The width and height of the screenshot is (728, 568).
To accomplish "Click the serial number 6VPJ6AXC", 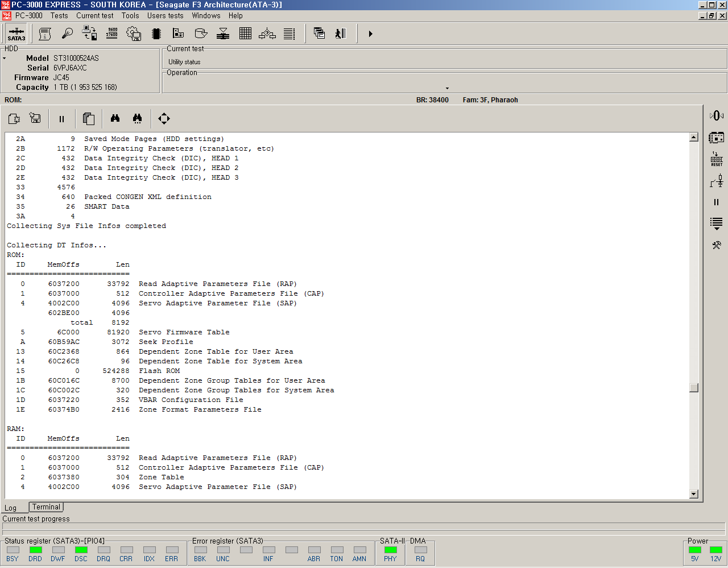I will click(x=70, y=68).
